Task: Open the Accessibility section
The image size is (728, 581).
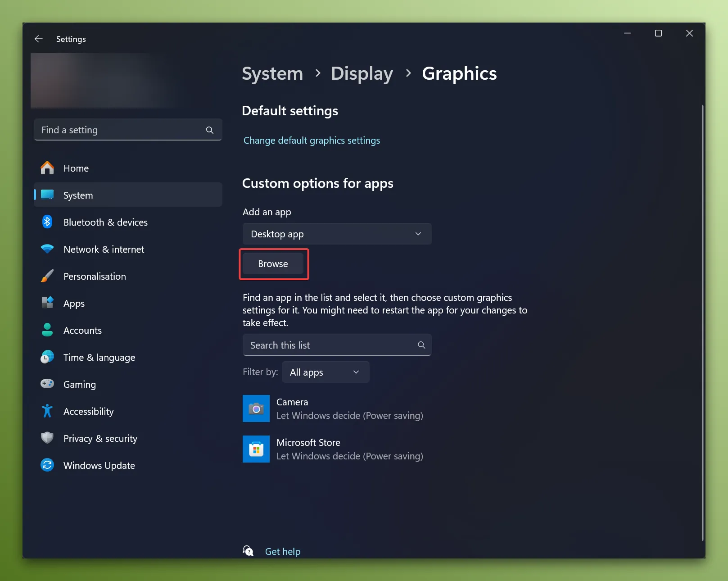Action: 88,411
